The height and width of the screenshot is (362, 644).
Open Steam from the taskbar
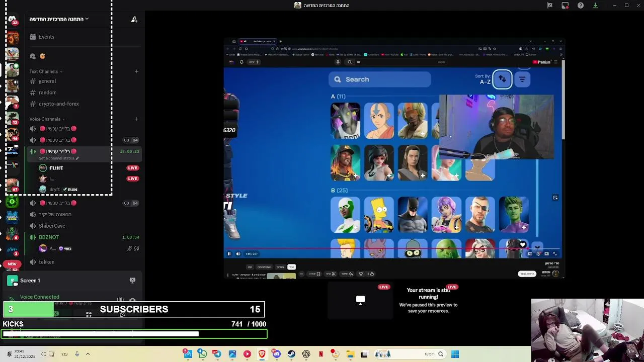pos(291,354)
